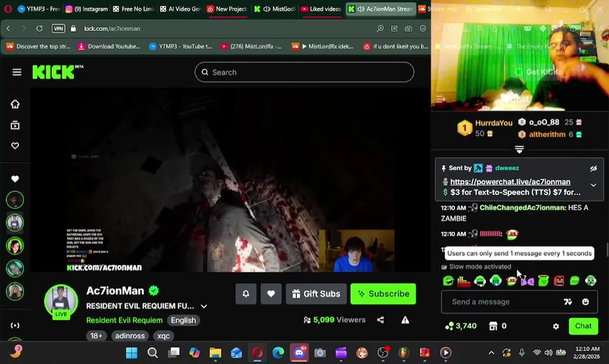The image size is (609, 364).
Task: Show hidden tray icons chevron
Action: pos(491,353)
